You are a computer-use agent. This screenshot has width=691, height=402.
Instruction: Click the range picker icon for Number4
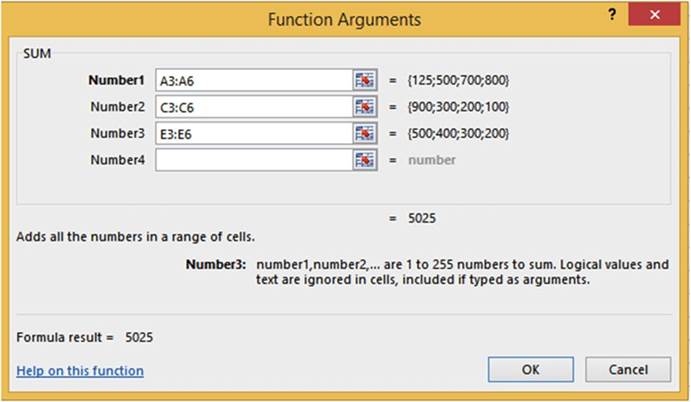coord(365,159)
